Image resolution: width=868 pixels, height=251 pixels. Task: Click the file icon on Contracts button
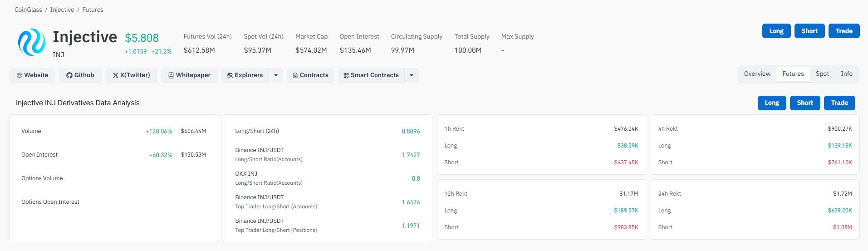pyautogui.click(x=295, y=75)
